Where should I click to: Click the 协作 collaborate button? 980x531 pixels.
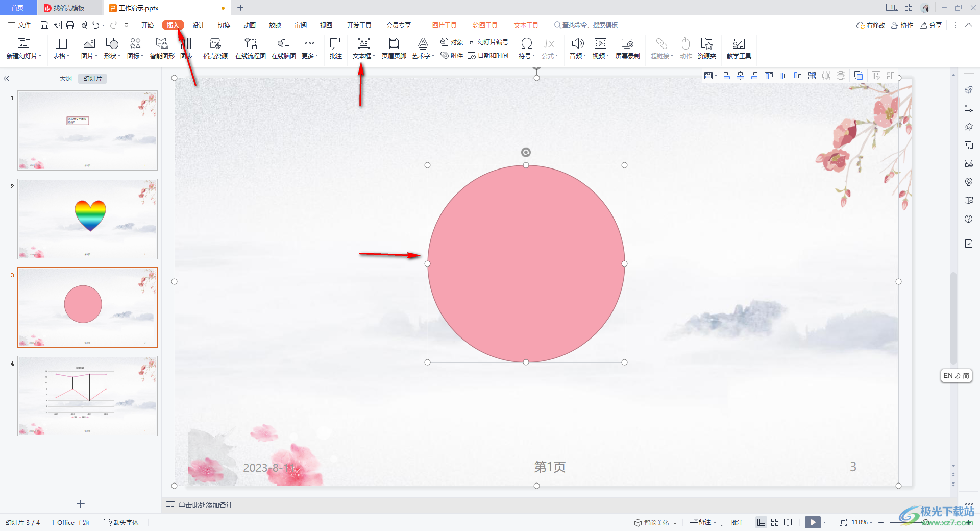click(902, 25)
